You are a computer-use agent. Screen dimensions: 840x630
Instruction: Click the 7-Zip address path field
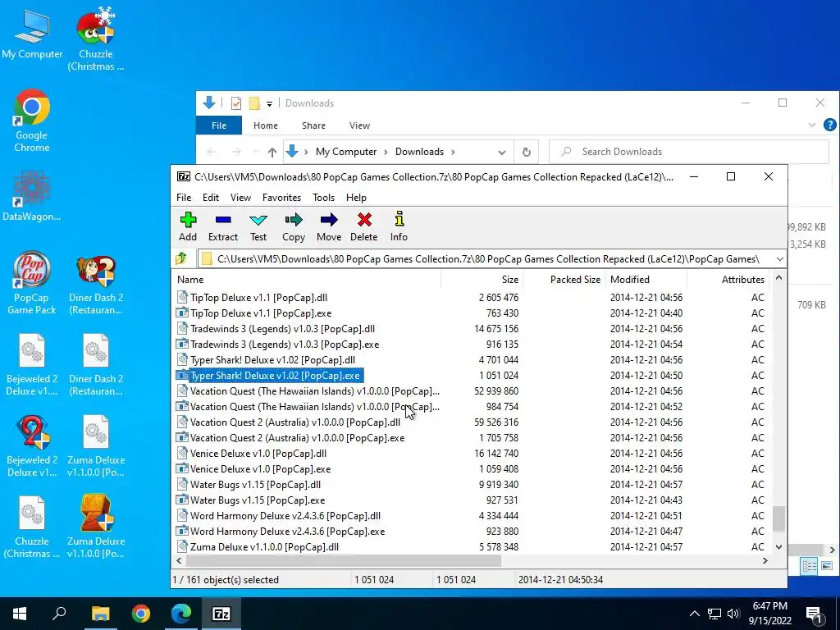coord(486,259)
